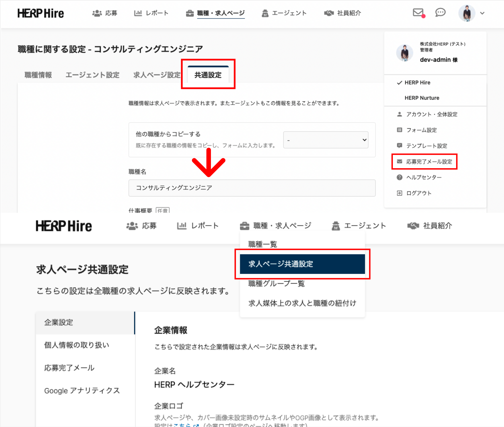
Task: Select 個人情報の取り扱い in left sidebar
Action: (77, 345)
